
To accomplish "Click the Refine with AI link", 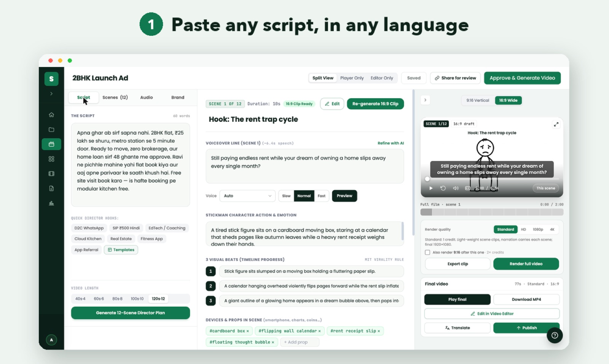I will click(391, 143).
